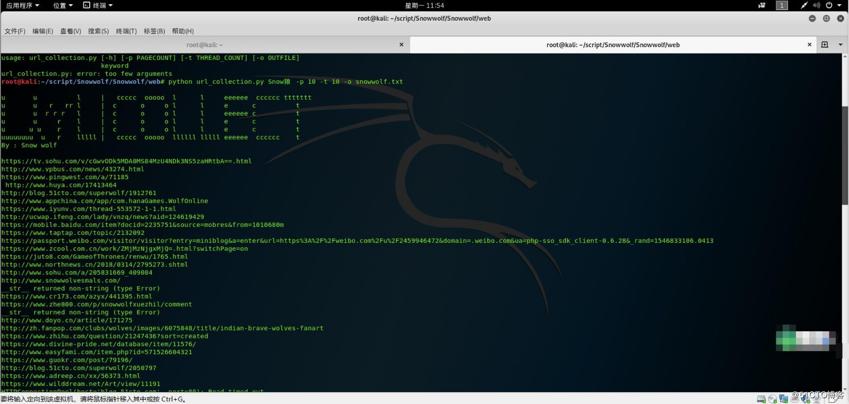The image size is (849, 404).
Task: Open the 终端(T) menu in menu bar
Action: [x=126, y=31]
